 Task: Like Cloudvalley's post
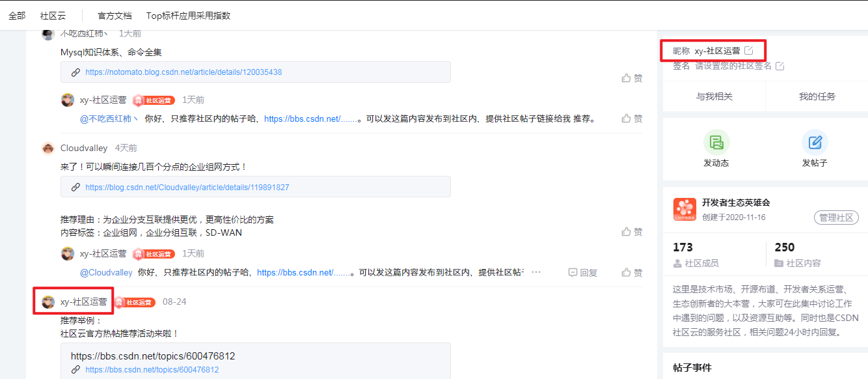click(x=632, y=232)
